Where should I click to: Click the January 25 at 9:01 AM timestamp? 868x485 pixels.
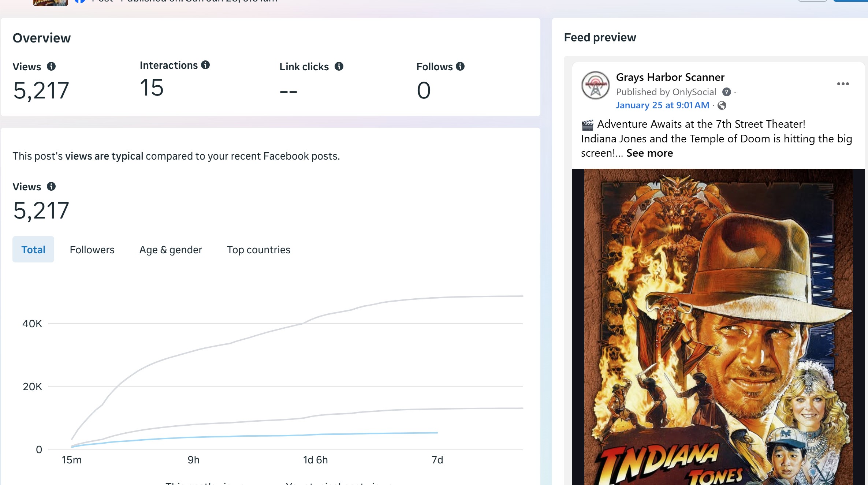click(x=662, y=105)
